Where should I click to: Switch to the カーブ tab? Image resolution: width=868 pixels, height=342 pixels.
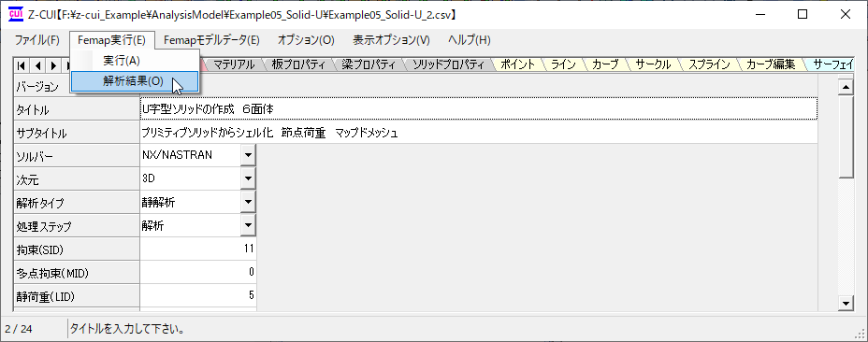pyautogui.click(x=605, y=64)
